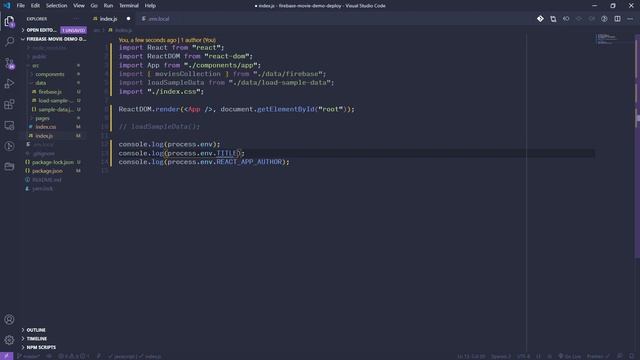Click the Go Live status bar button

570,356
